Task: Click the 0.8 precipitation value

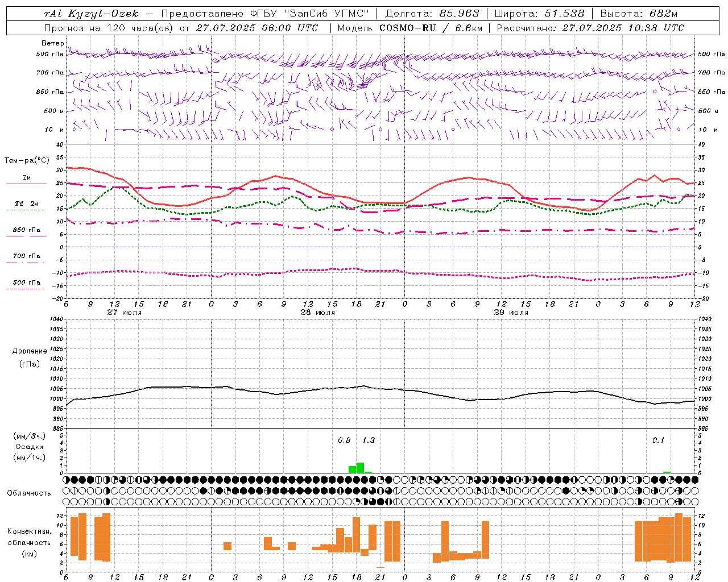Action: (344, 440)
